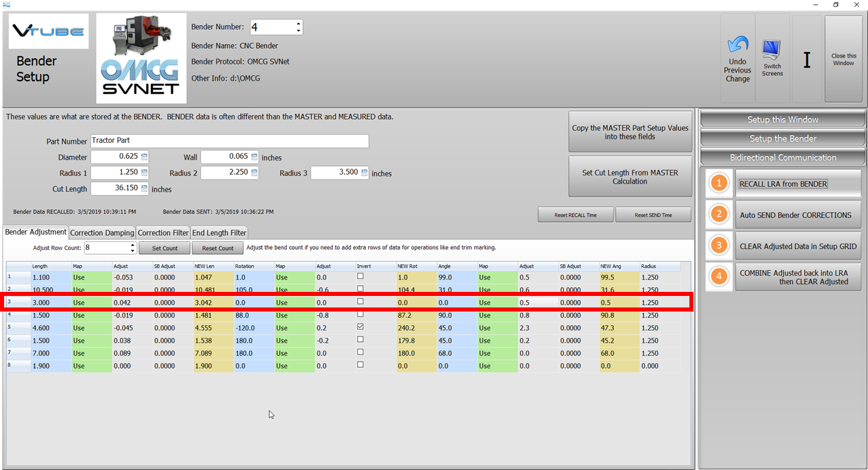Toggle the Invert checkbox in row 1
This screenshot has height=470, width=868.
coord(360,276)
